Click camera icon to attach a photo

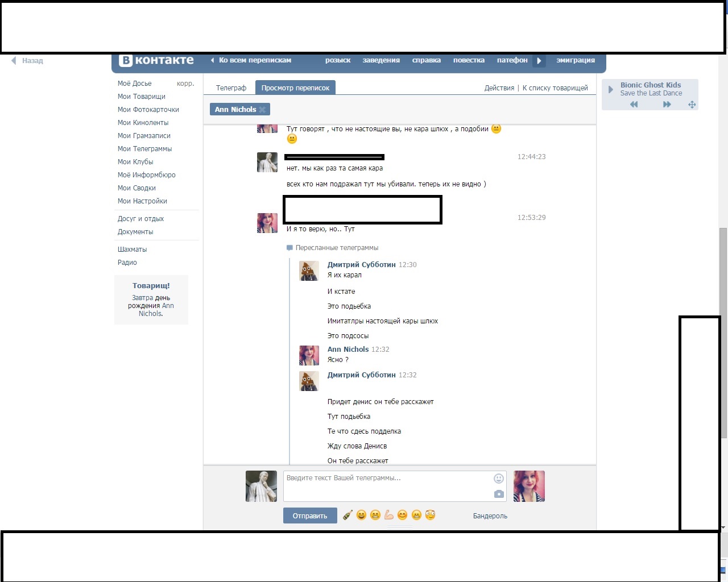499,494
